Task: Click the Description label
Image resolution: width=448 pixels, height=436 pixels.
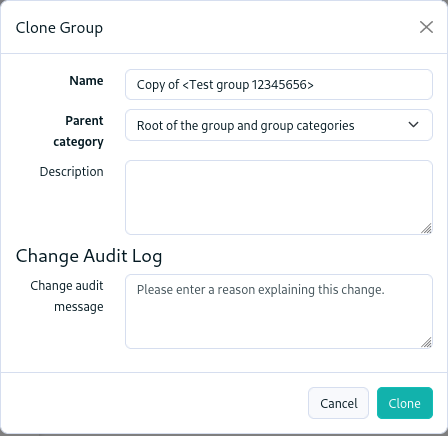Action: pyautogui.click(x=72, y=172)
